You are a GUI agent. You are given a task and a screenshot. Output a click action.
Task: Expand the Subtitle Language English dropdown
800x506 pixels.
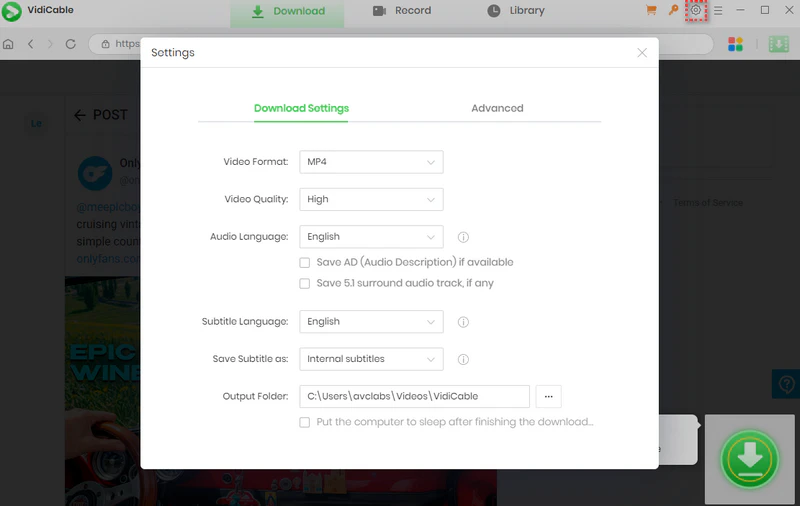click(x=371, y=322)
